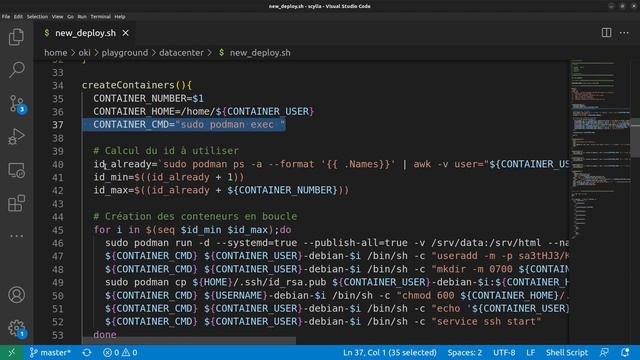Open the Search view in activity bar
Image resolution: width=640 pixels, height=360 pixels.
click(x=16, y=70)
